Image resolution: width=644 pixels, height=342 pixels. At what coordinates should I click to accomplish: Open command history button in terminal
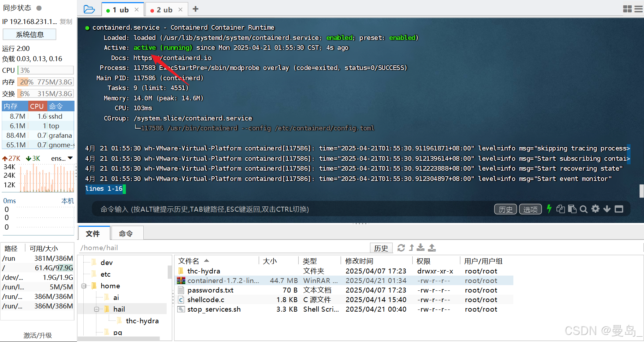tap(505, 209)
